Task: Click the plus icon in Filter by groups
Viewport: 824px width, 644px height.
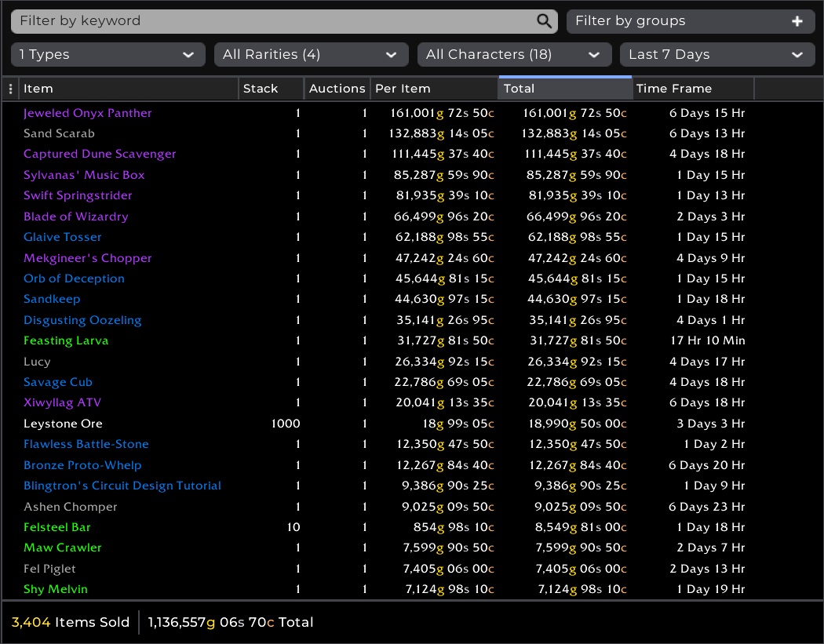Action: [x=797, y=21]
